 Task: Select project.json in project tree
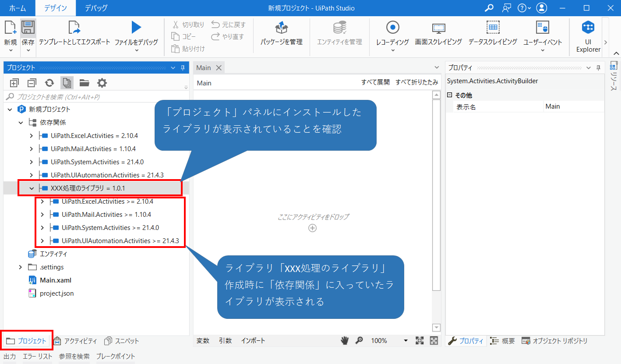click(x=56, y=293)
